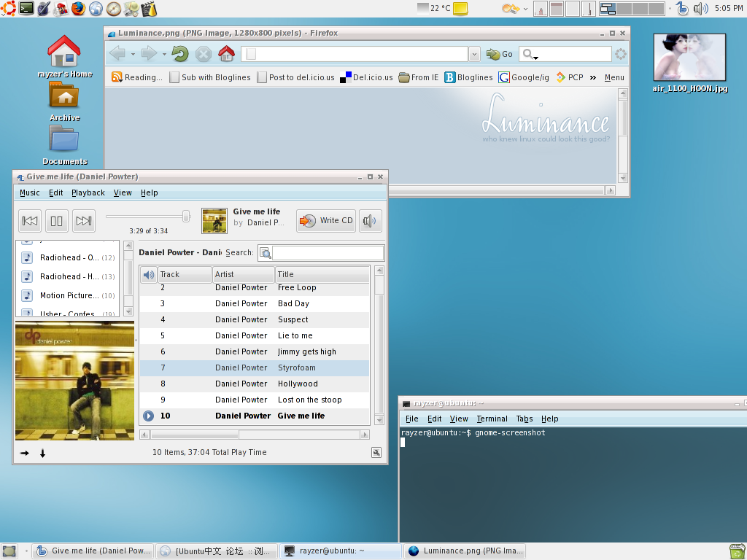Open the Reading... feed bookmark

[x=136, y=77]
